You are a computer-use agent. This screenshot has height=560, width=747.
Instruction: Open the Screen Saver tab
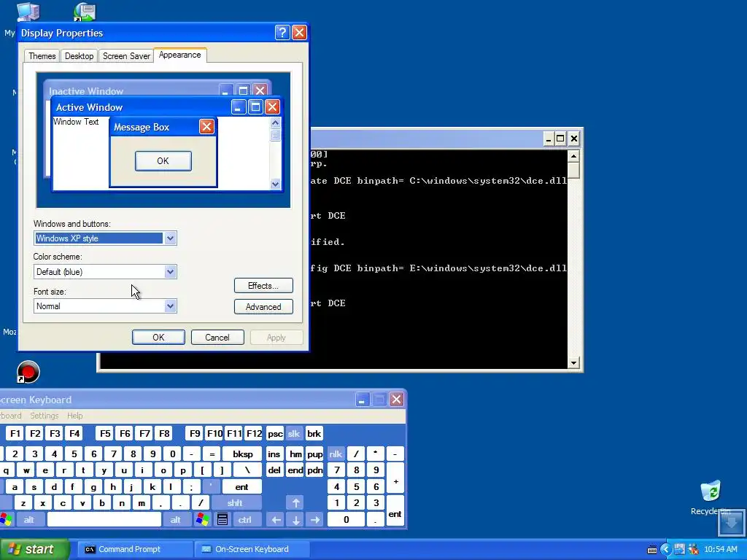tap(126, 55)
